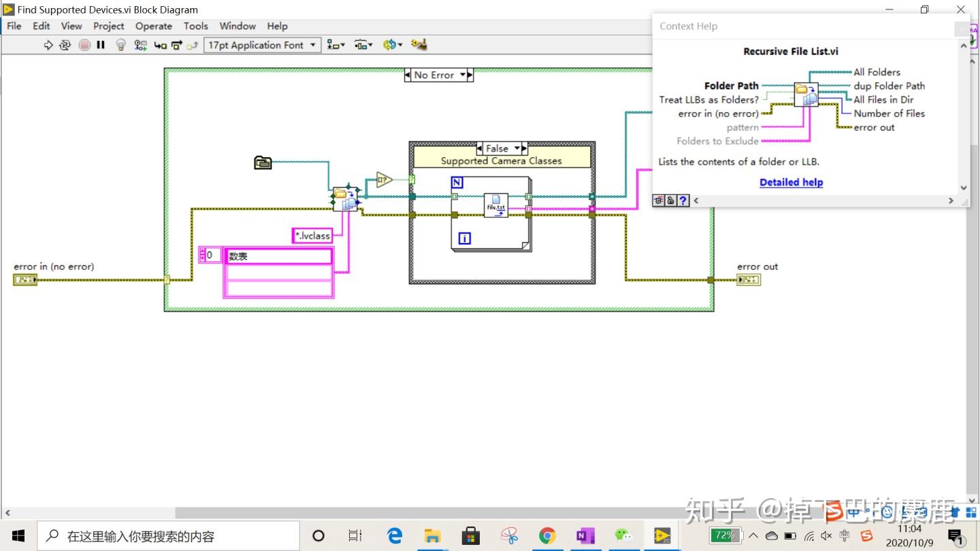This screenshot has width=980, height=551.
Task: Click the Recursive File List node
Action: tap(345, 199)
